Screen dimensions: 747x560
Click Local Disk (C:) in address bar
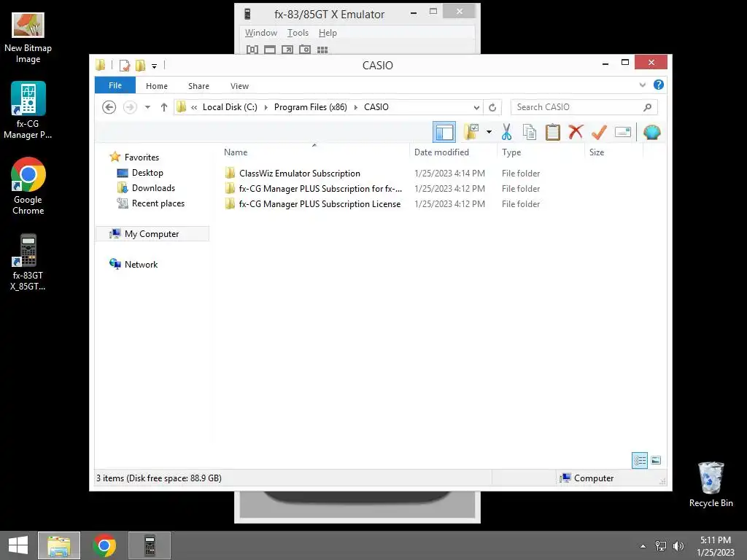(230, 107)
